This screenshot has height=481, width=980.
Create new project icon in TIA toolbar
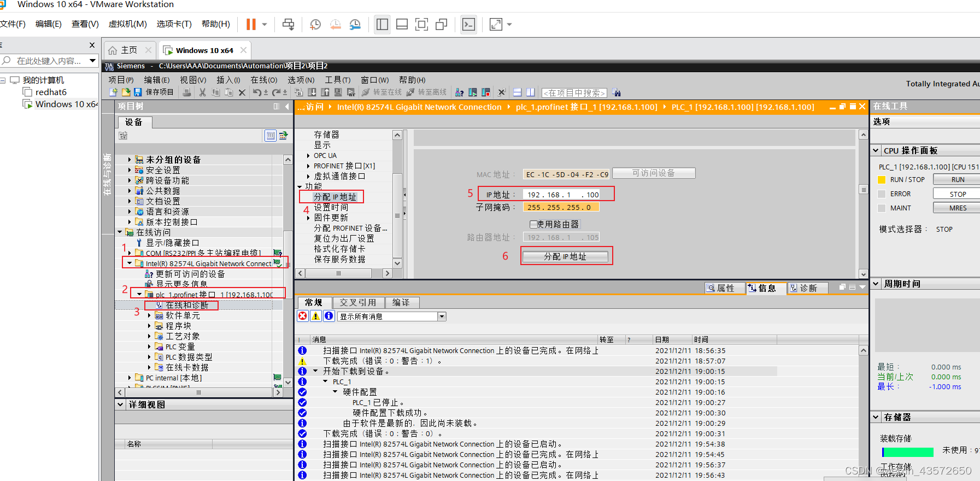point(113,92)
